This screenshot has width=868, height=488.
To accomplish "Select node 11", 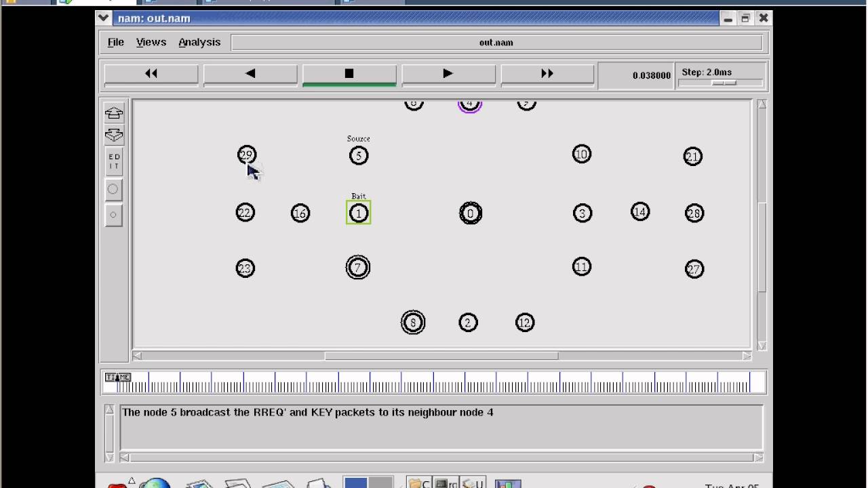I will [x=582, y=267].
